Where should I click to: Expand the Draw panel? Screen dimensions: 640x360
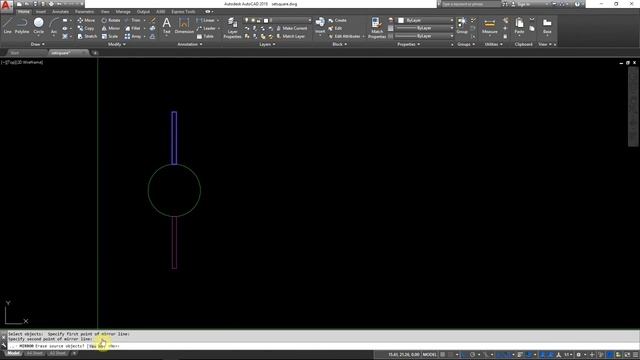pos(38,44)
